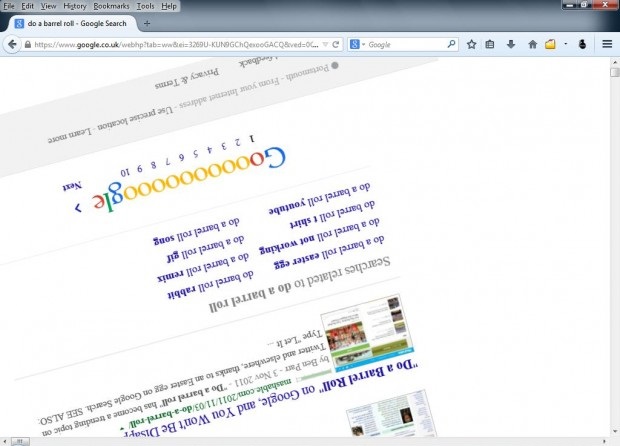Open 'do a barrel roll remix' search
620x446 pixels.
tap(203, 268)
